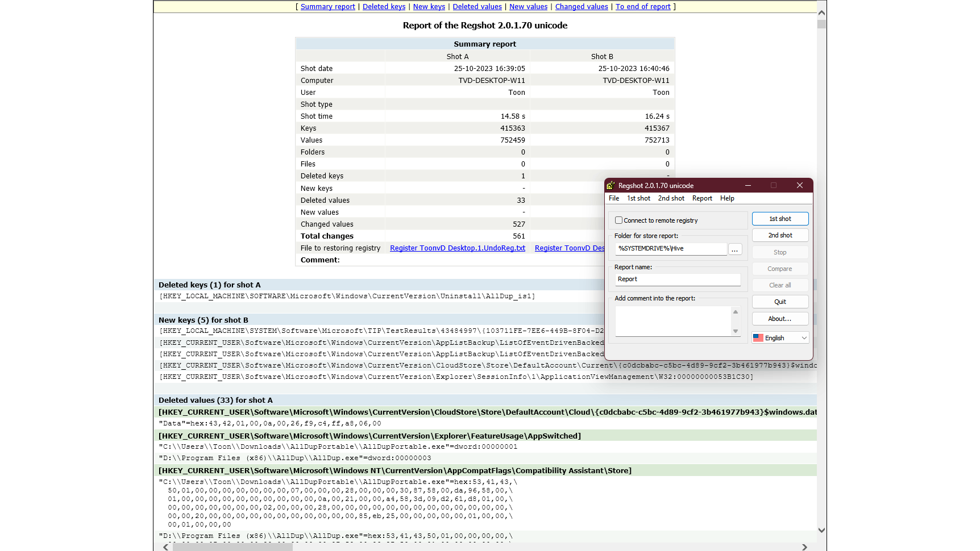980x551 pixels.
Task: Click the Shot A date 25-10-2023 16:39:05
Action: pos(489,69)
